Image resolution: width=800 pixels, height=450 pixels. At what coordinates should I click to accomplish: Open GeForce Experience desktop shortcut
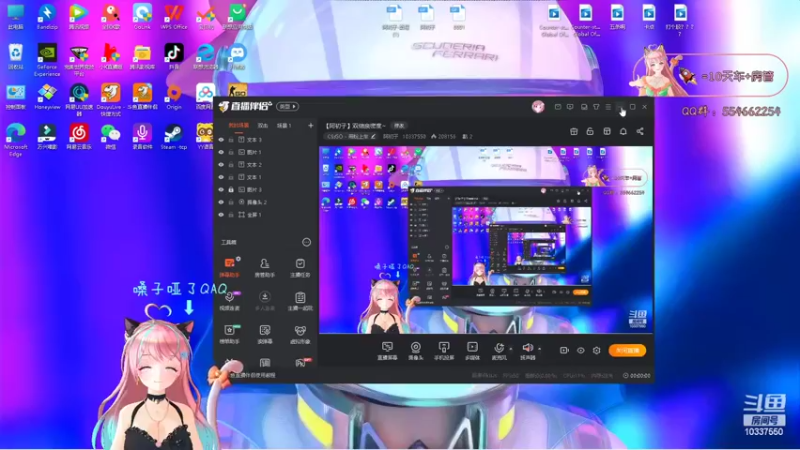click(x=47, y=60)
